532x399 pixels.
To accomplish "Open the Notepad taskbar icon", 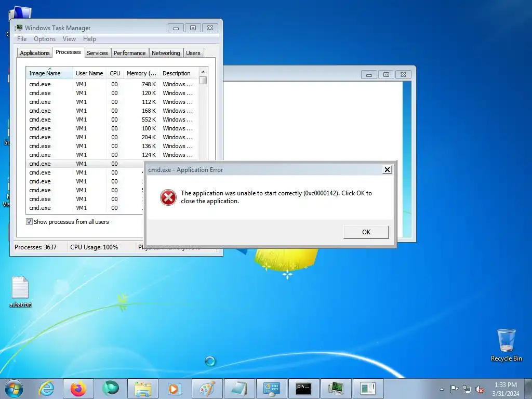I will point(240,389).
